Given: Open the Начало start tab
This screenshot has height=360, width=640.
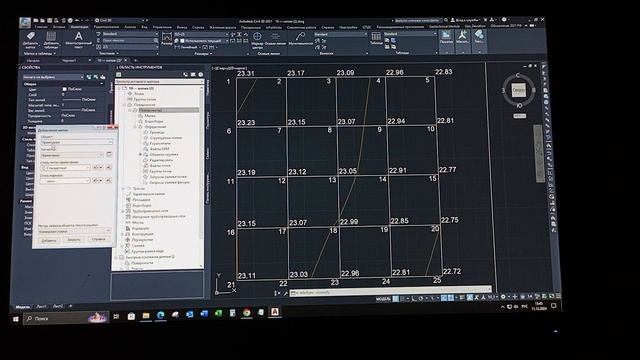Looking at the screenshot, I should 33,60.
